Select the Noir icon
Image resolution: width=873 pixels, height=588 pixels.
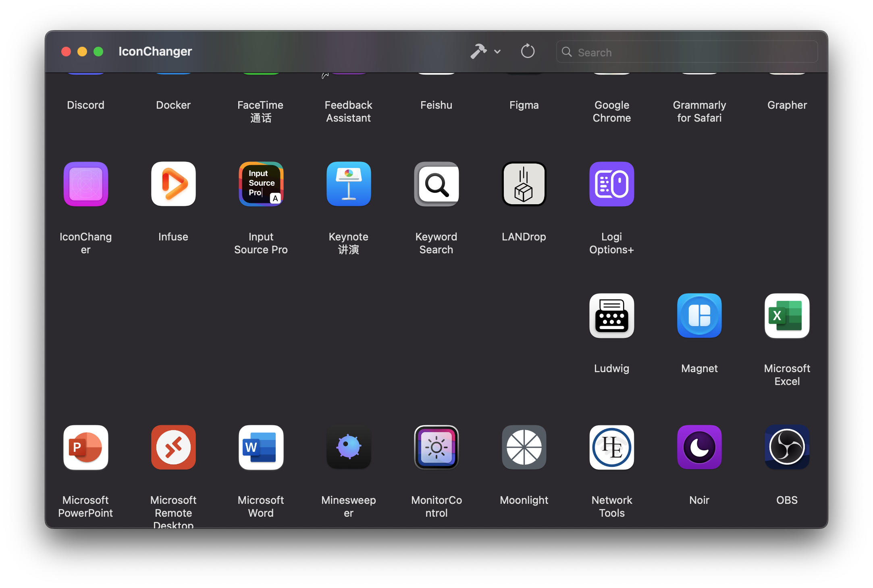tap(699, 447)
